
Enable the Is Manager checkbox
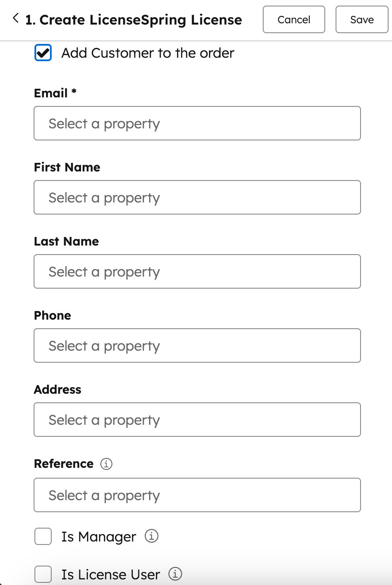click(x=43, y=537)
